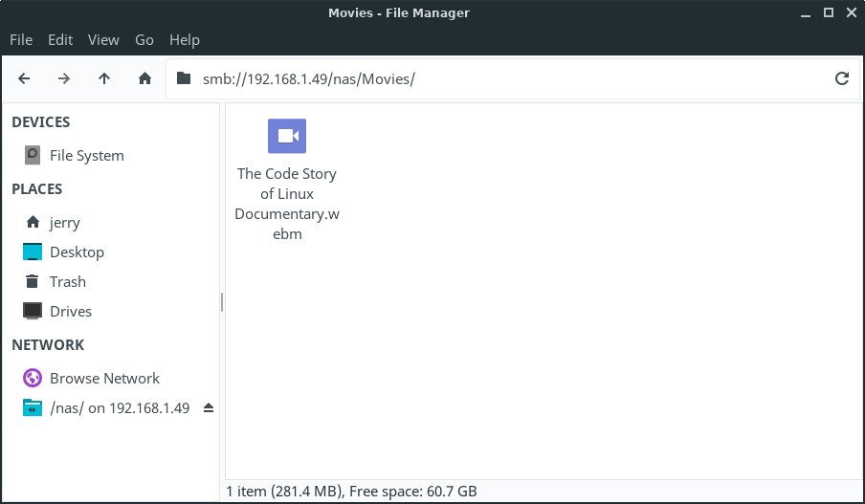Click the Home folder toolbar icon
This screenshot has height=504, width=865.
point(144,78)
